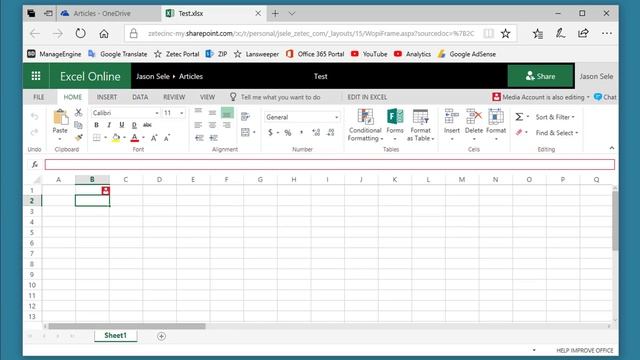Viewport: 640px width, 360px height.
Task: Open Format as Table menu
Action: pos(420,125)
